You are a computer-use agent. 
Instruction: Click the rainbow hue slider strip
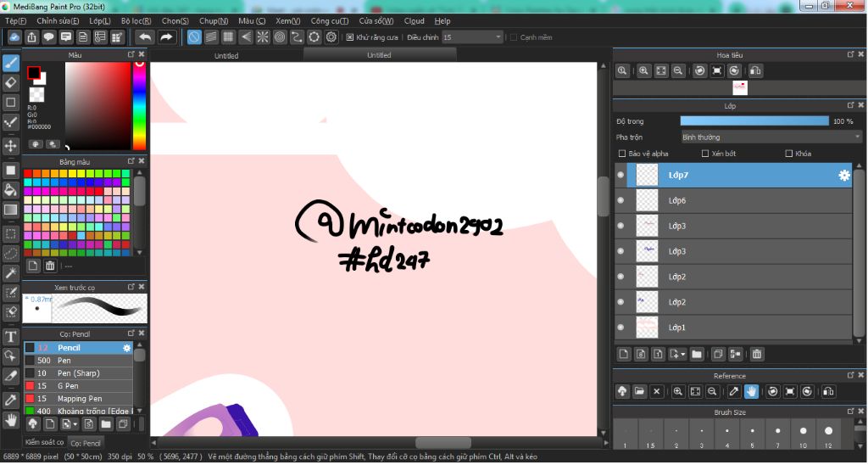coord(139,106)
